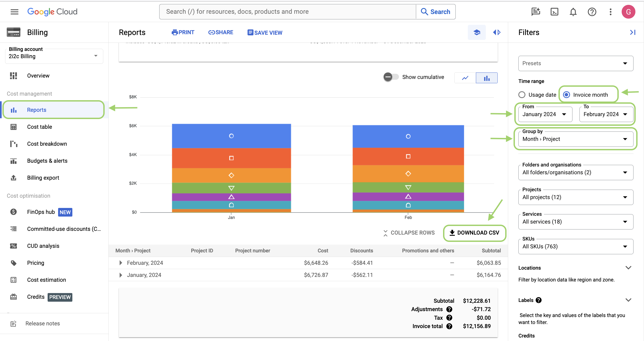Viewport: 644px width, 341px height.
Task: Open Release notes
Action: (43, 323)
